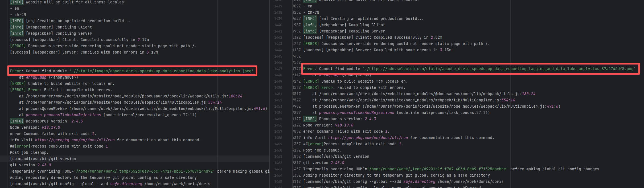Open the yarnpkg docs link in left log
Screen dimensions: 644x188
tap(75, 140)
